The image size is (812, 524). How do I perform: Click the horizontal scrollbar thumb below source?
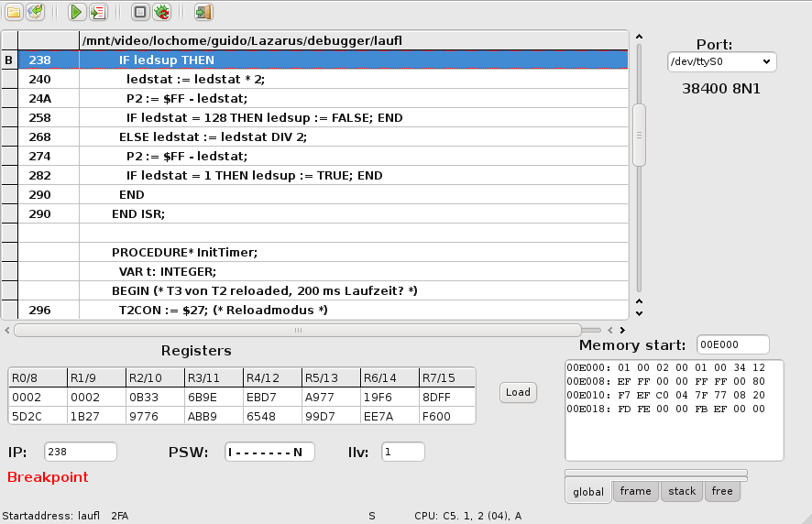(x=298, y=331)
